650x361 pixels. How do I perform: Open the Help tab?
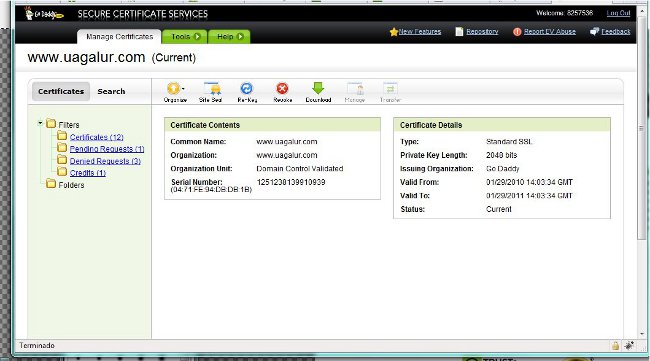[229, 36]
